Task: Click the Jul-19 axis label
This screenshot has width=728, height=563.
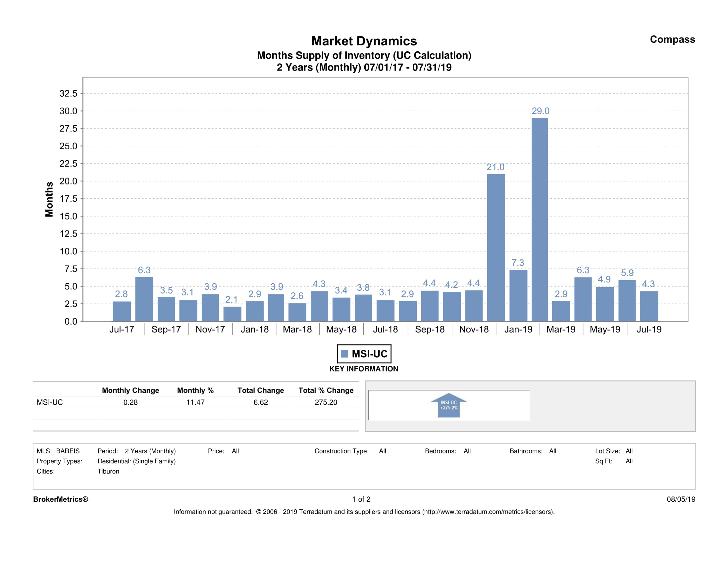Action: pos(649,329)
